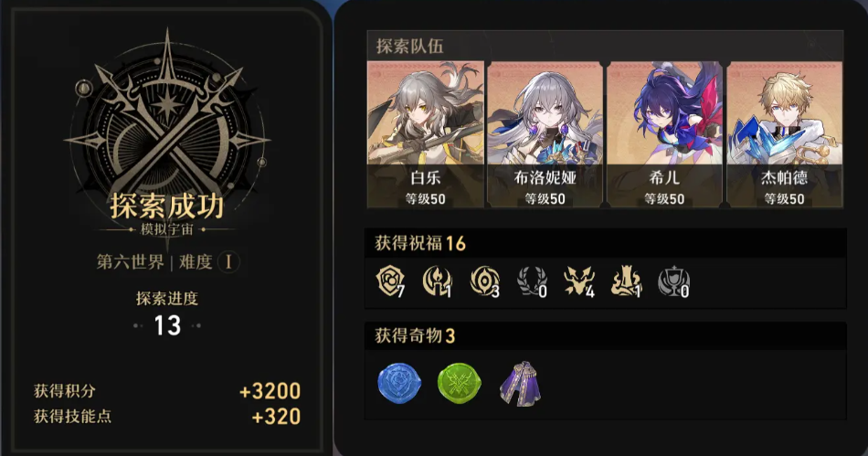Select the 布洛妮娅 character portrait

545,134
